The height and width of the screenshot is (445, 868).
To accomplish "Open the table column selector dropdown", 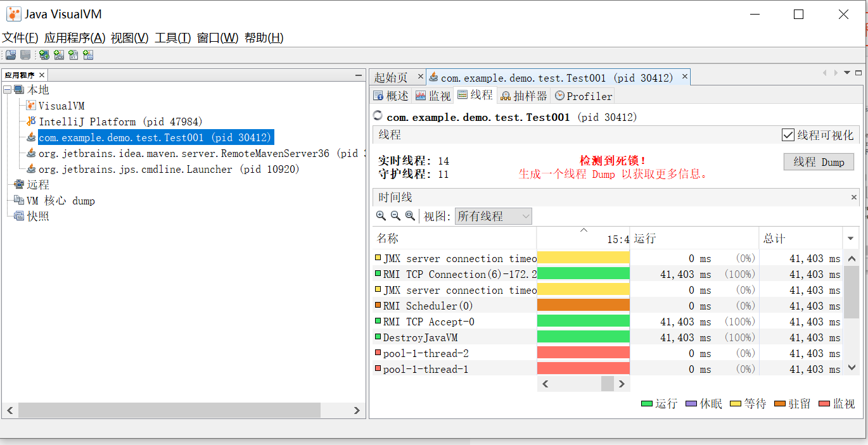I will pos(851,239).
